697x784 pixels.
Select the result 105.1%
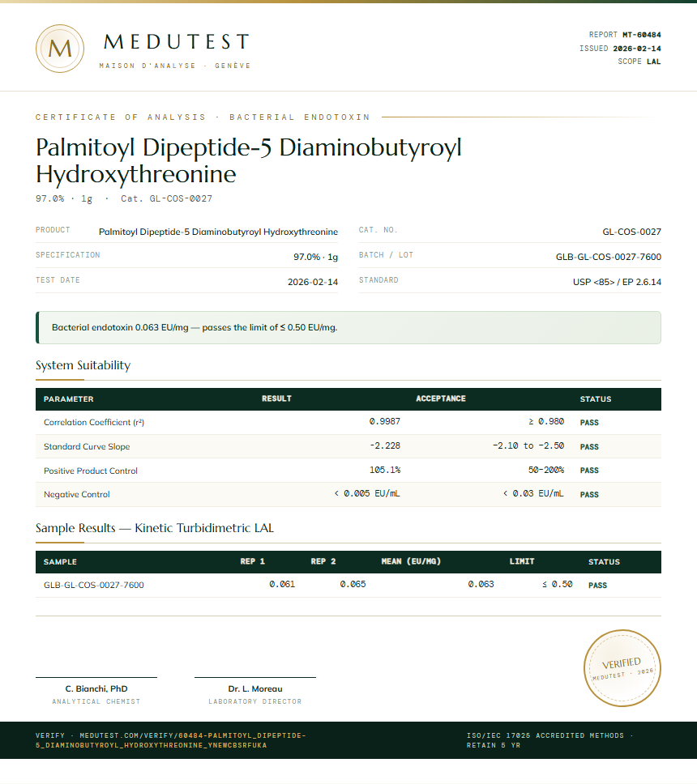385,470
